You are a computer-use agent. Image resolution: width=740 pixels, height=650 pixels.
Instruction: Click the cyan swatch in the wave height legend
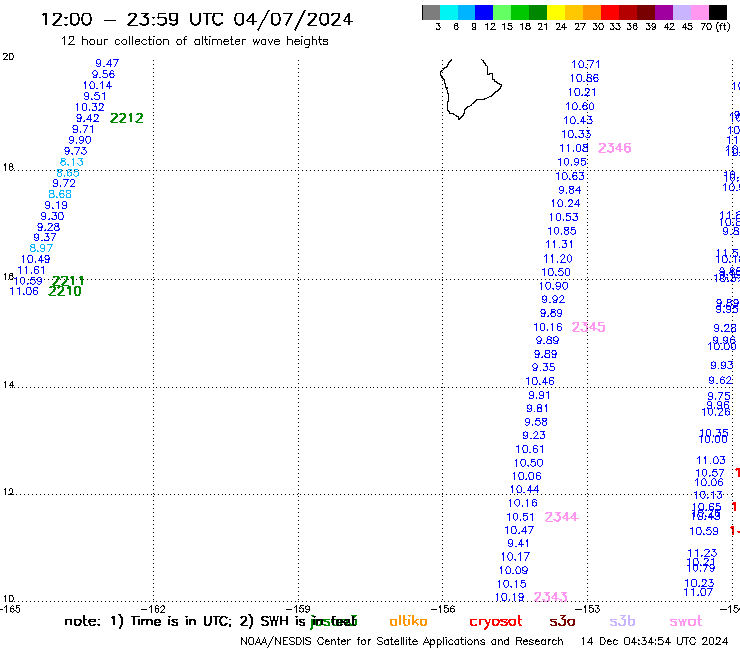[449, 12]
